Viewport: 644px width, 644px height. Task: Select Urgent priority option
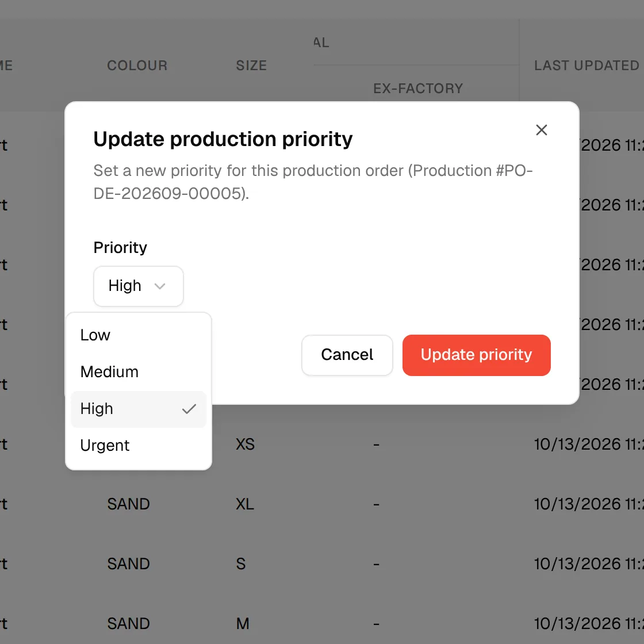[139, 446]
